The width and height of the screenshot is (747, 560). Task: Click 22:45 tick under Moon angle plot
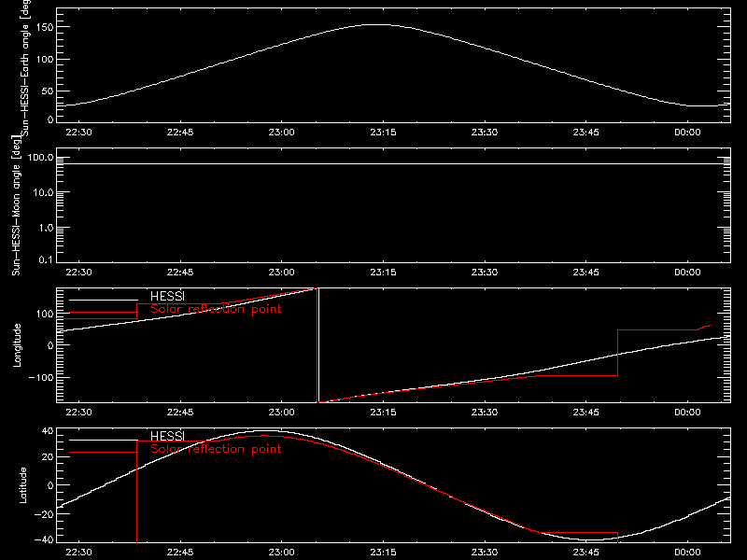180,272
